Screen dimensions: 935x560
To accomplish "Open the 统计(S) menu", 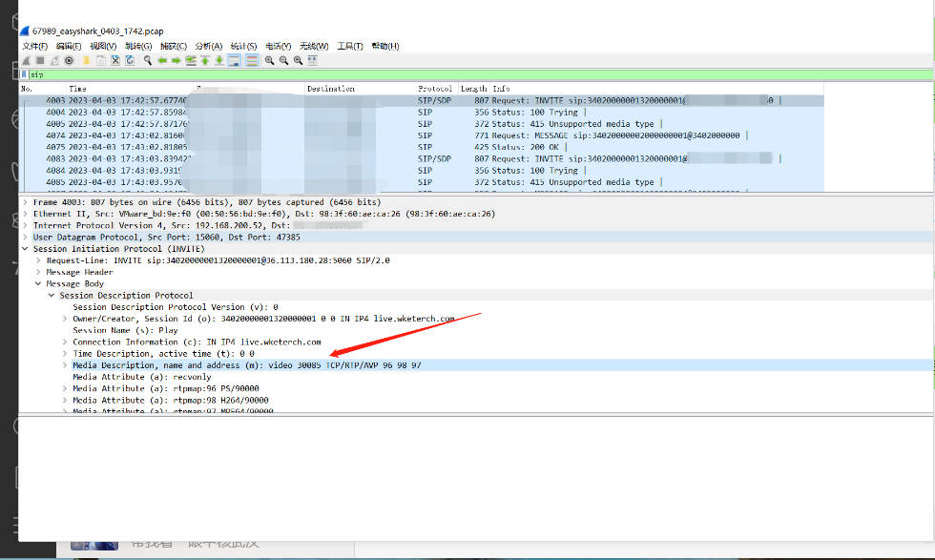I will (244, 46).
